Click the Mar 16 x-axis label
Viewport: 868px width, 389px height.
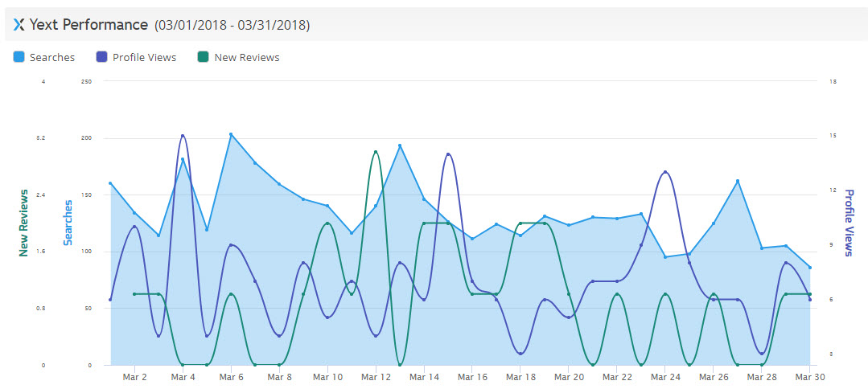click(x=472, y=376)
